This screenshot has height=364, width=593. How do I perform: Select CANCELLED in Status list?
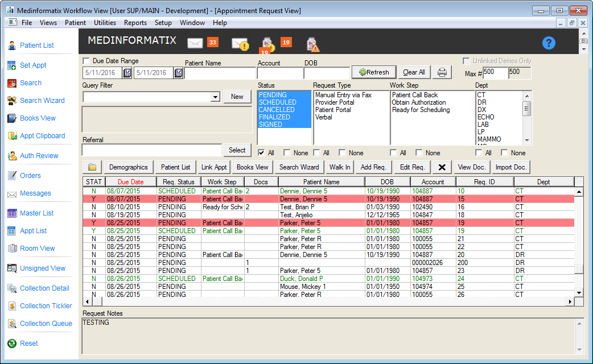[x=284, y=110]
